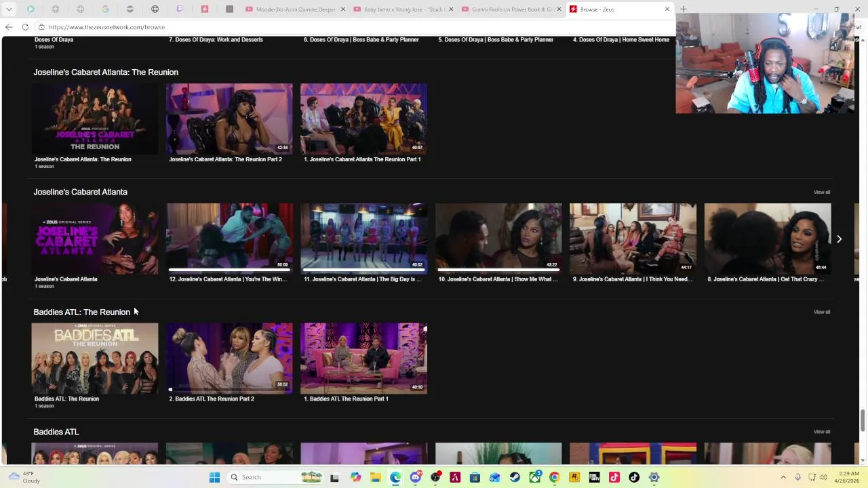Close the Baby Jamo x Young Jose tab
This screenshot has height=488, width=868.
(451, 9)
